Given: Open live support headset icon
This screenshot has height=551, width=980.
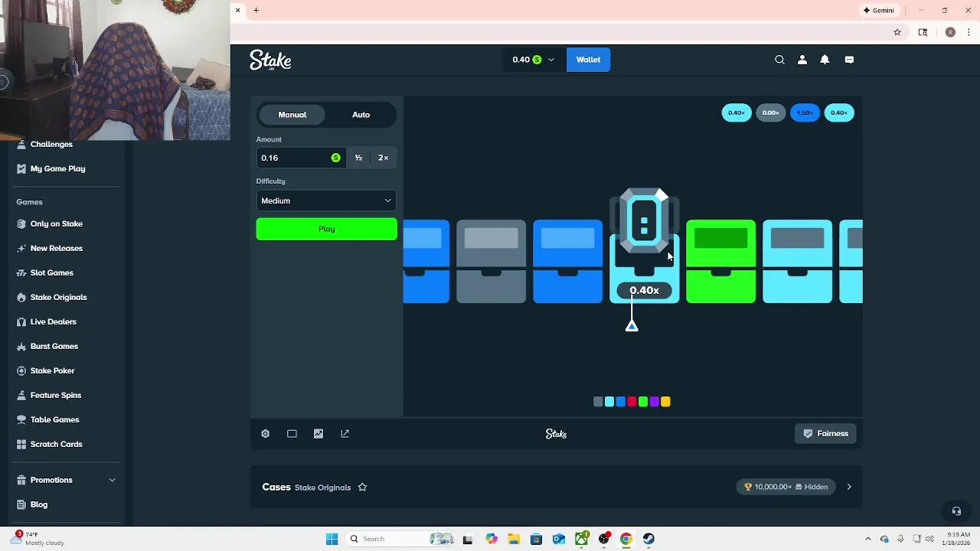Looking at the screenshot, I should click(956, 511).
